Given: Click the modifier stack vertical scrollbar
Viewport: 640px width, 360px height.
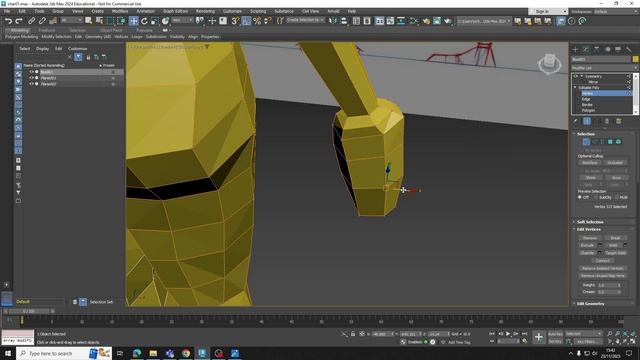Looking at the screenshot, I should pos(636,94).
